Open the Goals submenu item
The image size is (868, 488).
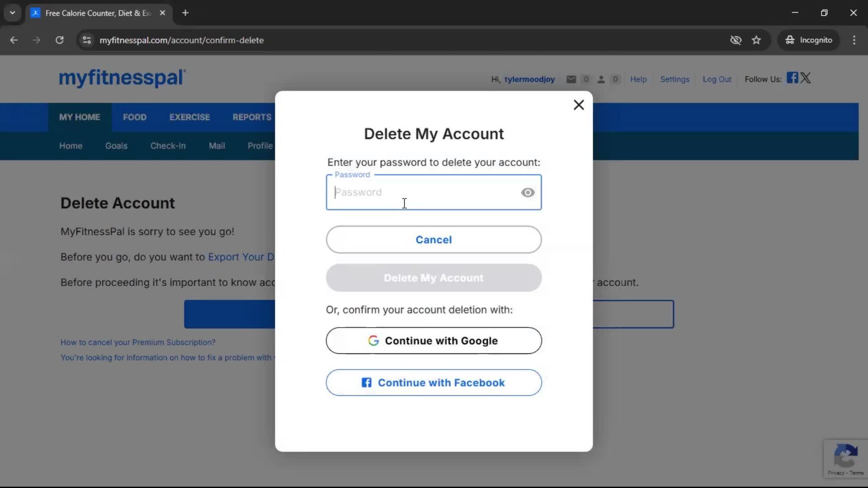pos(116,146)
